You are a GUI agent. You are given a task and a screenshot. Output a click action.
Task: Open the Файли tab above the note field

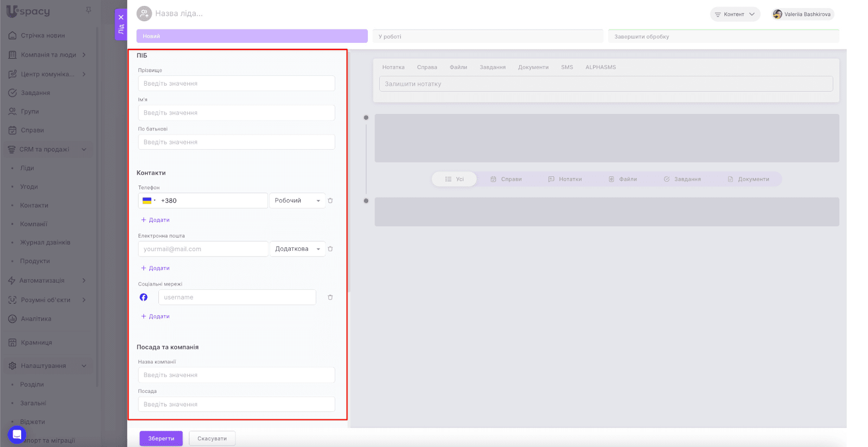pos(458,67)
